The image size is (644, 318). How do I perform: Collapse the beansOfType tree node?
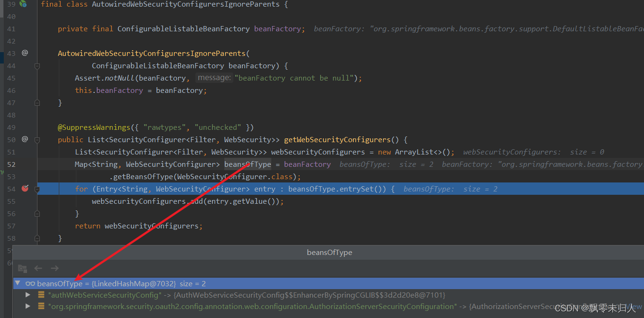pyautogui.click(x=18, y=283)
